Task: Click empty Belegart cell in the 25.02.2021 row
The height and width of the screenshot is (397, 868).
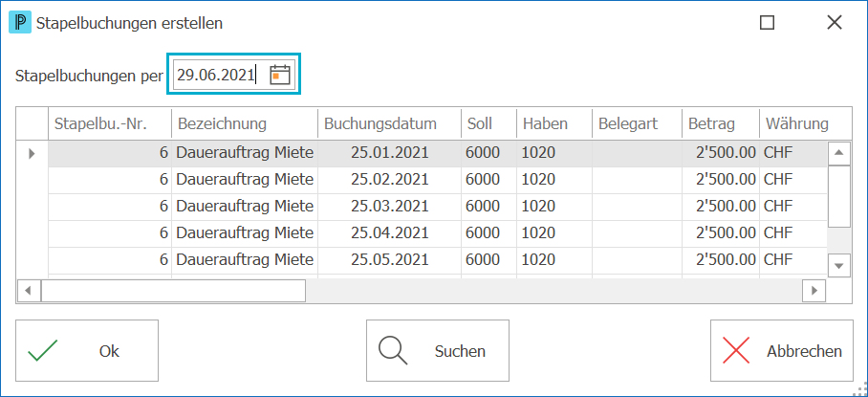Action: pos(638,180)
